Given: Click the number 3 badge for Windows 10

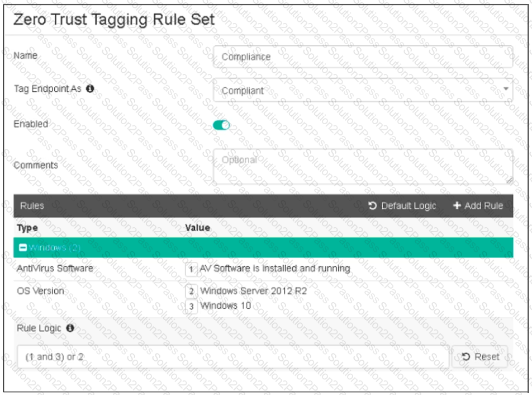Looking at the screenshot, I should pos(191,307).
